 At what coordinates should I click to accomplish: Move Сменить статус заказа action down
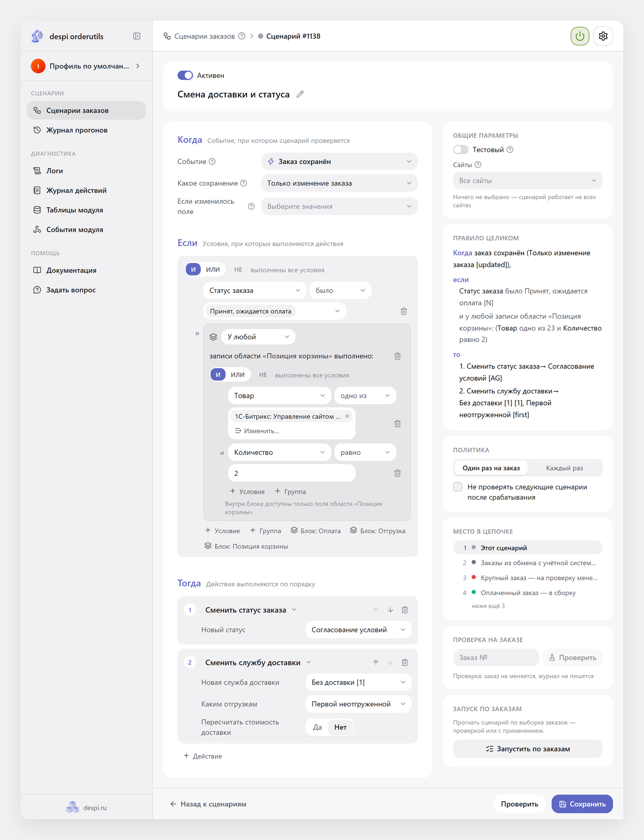390,610
